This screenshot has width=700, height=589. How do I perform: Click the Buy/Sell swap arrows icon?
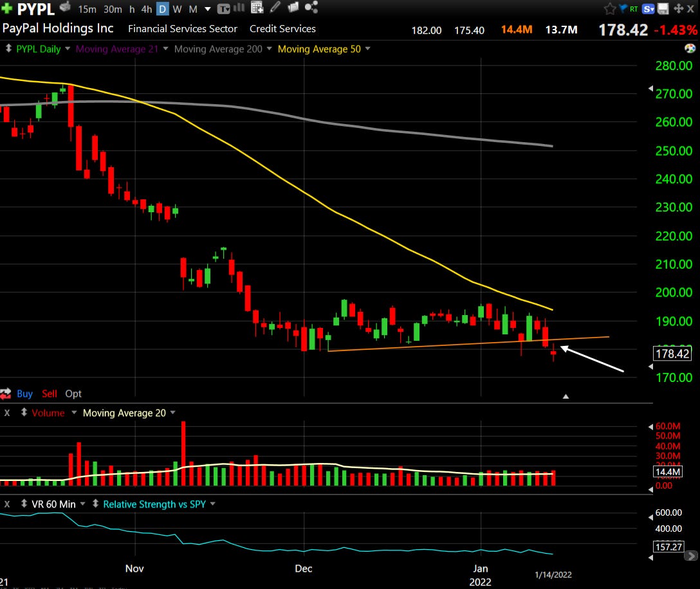point(6,394)
